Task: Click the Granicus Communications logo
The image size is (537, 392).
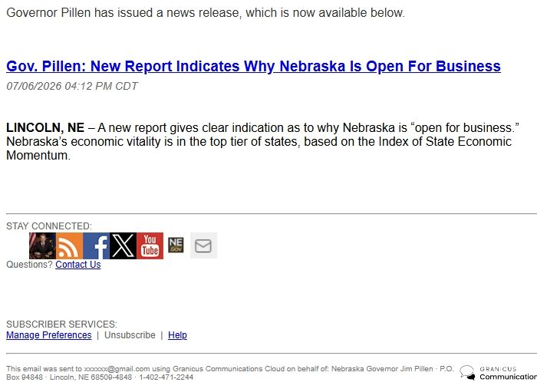Action: click(499, 373)
